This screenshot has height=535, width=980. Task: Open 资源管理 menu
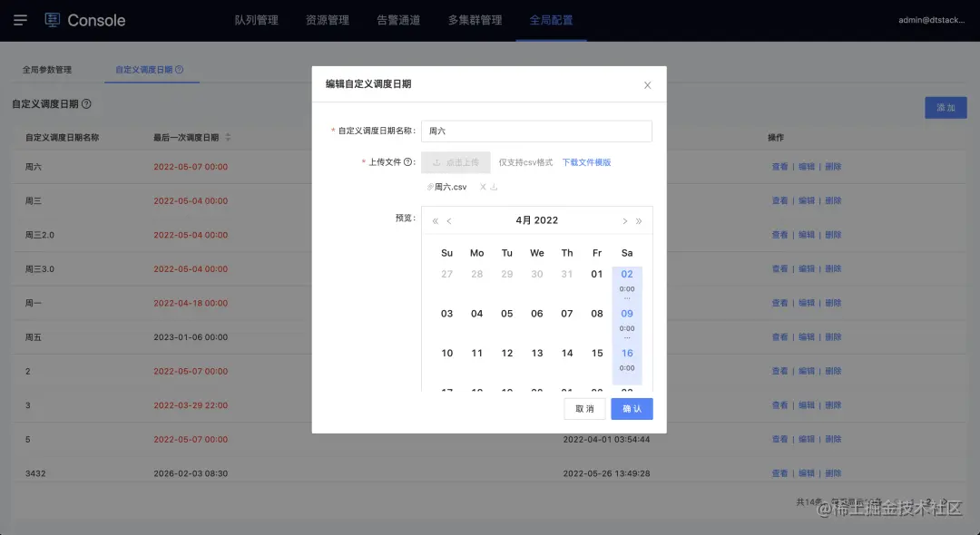click(x=328, y=20)
